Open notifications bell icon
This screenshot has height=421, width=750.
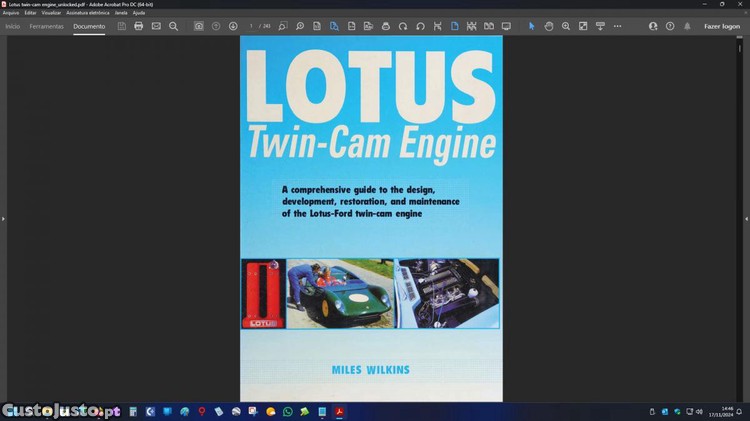[x=687, y=26]
